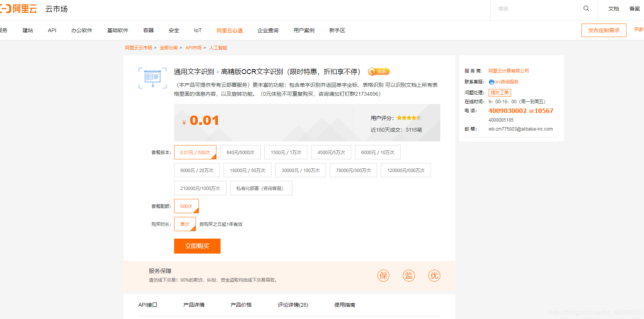Open 阿里云云市场 breadcrumb link

[x=139, y=48]
